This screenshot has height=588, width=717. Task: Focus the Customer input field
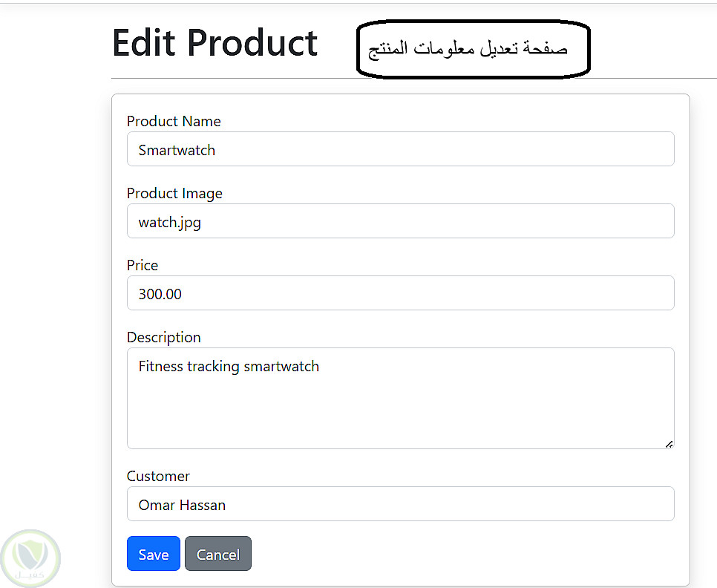400,504
